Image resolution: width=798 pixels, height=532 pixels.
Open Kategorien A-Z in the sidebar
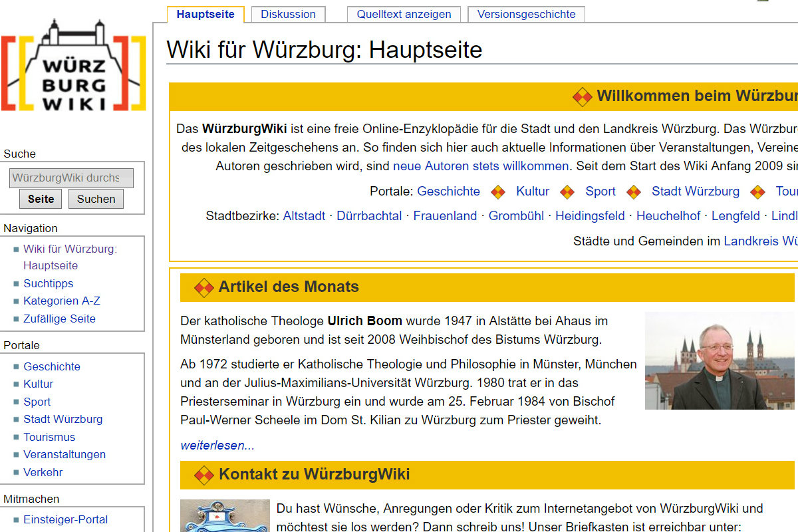(62, 301)
